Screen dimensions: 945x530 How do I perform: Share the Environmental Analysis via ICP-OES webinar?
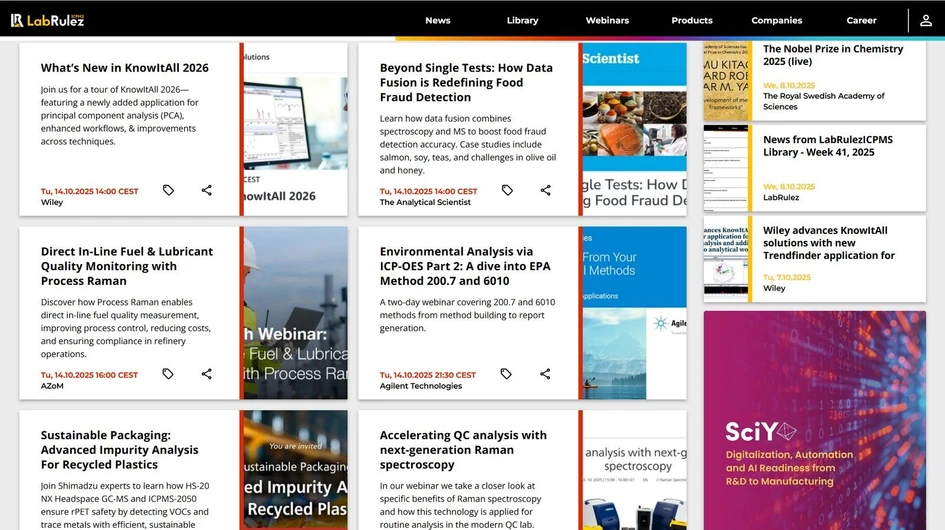point(545,374)
